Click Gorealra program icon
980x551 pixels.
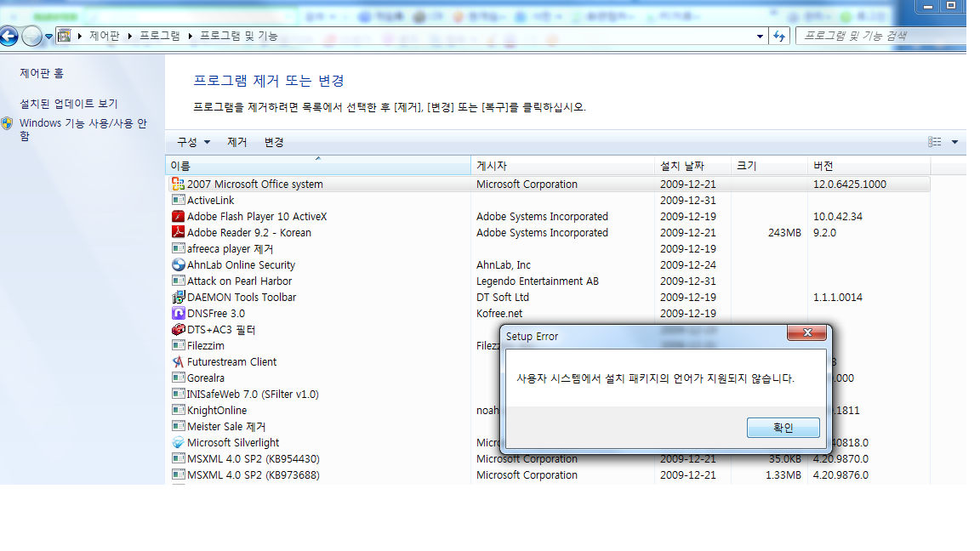click(x=178, y=378)
